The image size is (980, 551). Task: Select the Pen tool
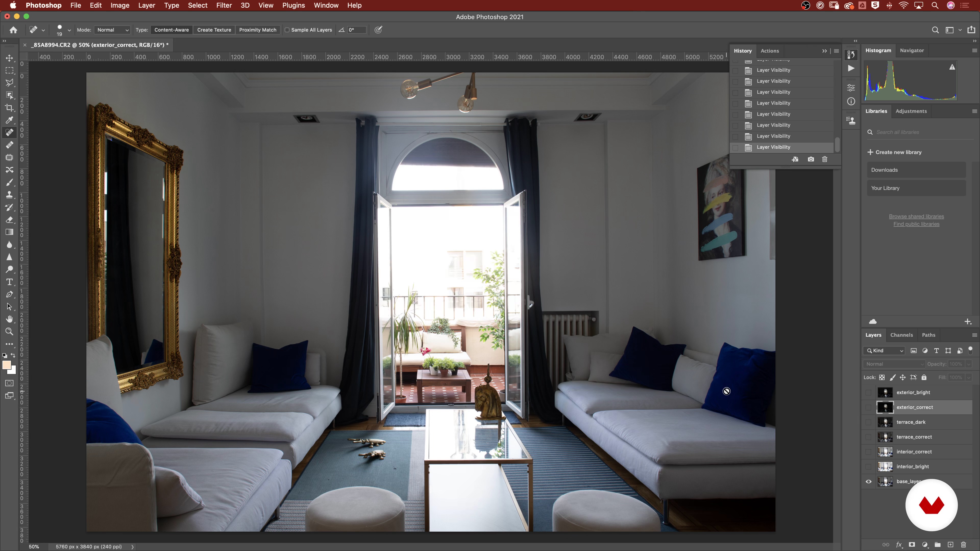pos(9,294)
